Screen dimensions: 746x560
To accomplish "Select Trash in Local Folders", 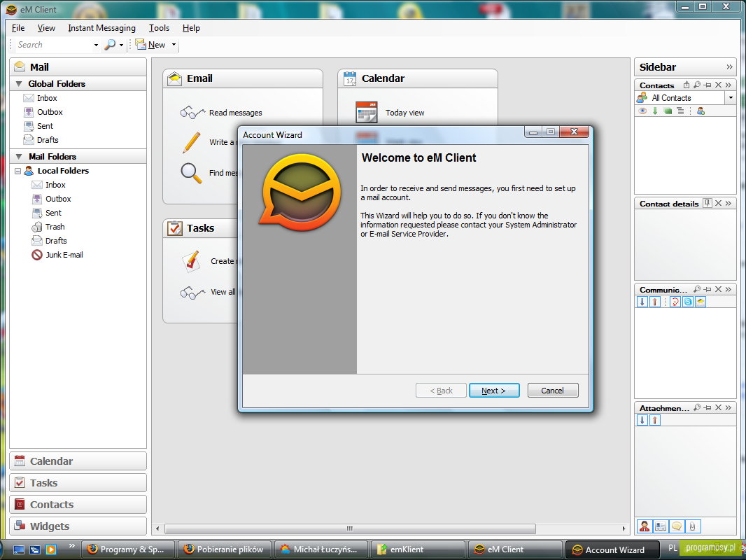I will [x=55, y=227].
